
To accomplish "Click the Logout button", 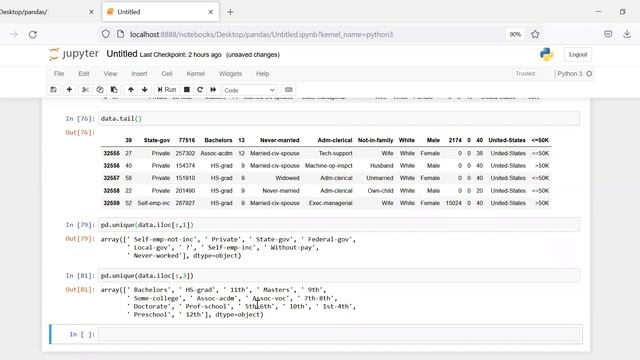I will tap(578, 55).
